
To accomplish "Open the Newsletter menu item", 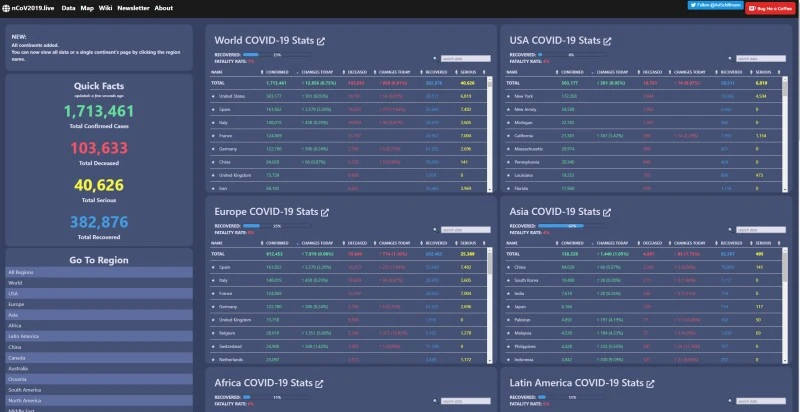I will (x=132, y=7).
